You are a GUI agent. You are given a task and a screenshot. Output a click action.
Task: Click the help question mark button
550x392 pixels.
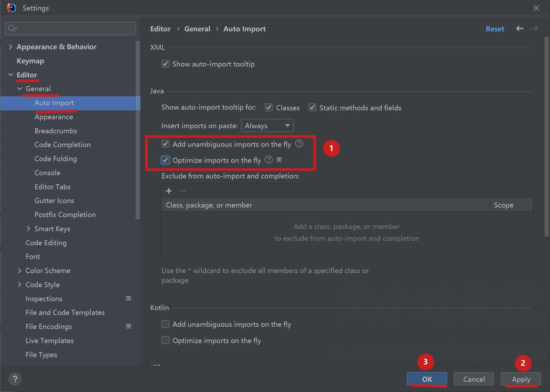(x=15, y=379)
